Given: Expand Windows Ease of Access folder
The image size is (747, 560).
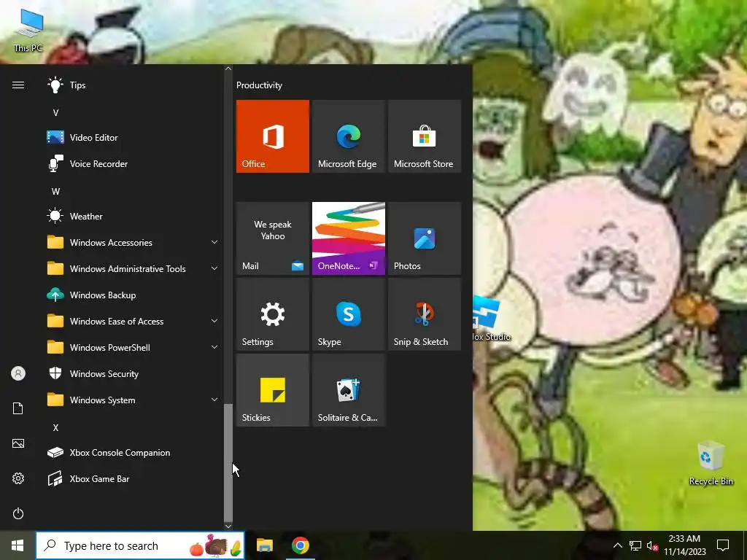Looking at the screenshot, I should tap(133, 322).
